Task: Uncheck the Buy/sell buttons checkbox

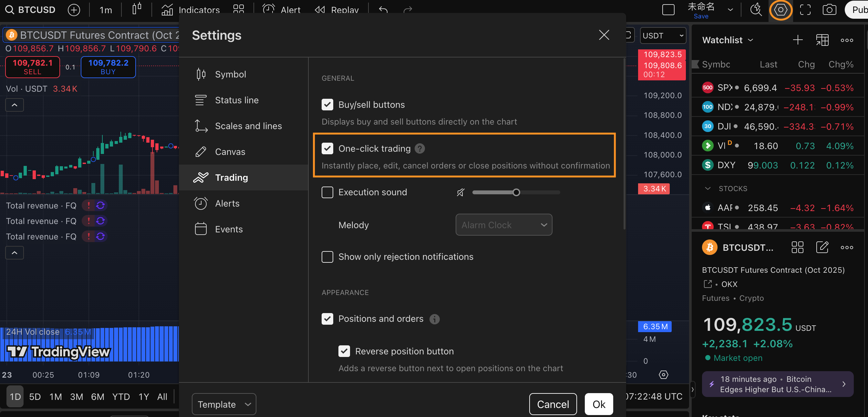Action: click(x=327, y=105)
